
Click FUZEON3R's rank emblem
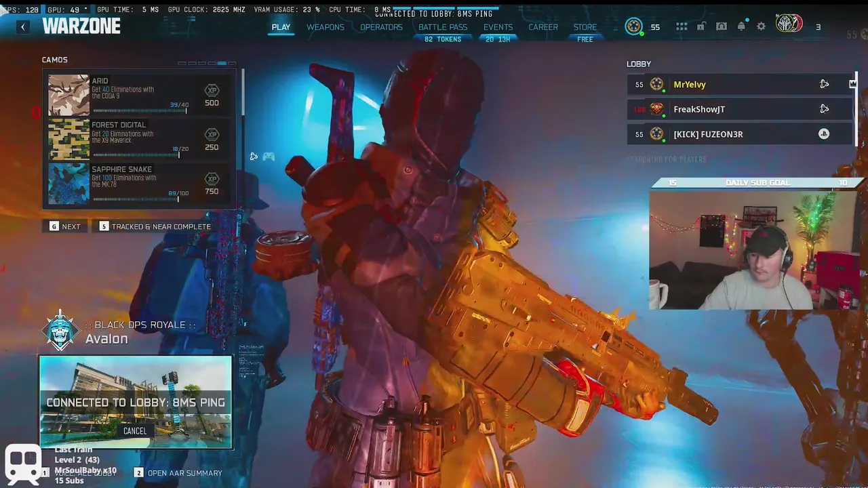(656, 134)
